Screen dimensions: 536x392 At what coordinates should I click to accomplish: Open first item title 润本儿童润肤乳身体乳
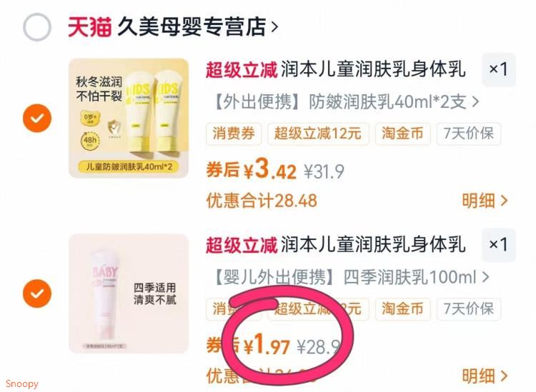(x=373, y=69)
